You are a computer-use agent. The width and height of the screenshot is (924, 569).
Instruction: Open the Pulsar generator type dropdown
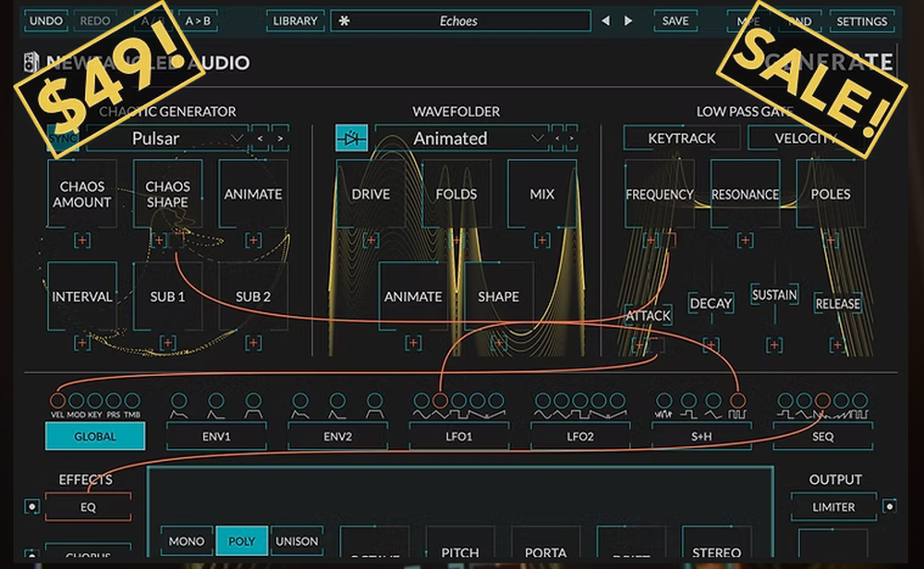point(166,139)
